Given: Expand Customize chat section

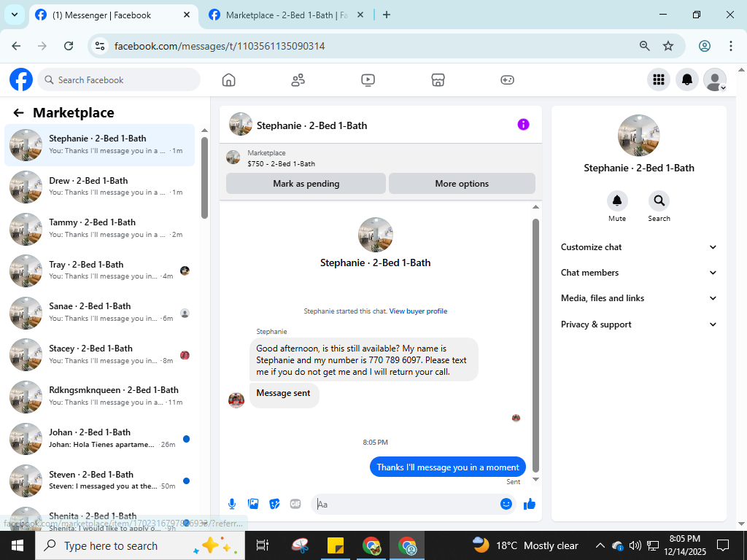Looking at the screenshot, I should pyautogui.click(x=638, y=247).
